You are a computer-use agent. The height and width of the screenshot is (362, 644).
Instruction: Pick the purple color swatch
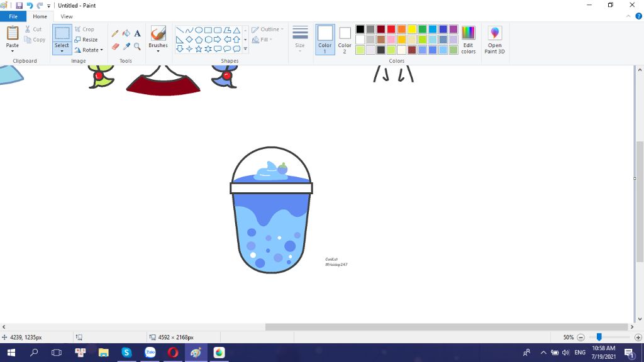tap(453, 29)
